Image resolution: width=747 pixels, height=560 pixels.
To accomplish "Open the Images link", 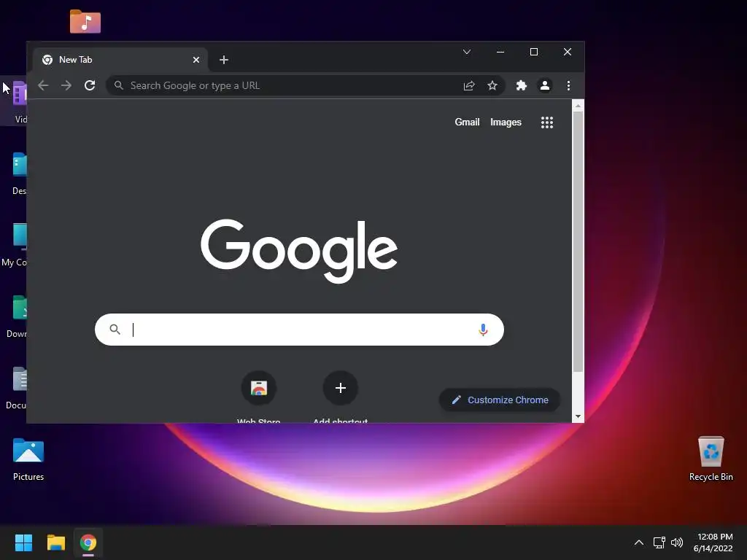I will pyautogui.click(x=506, y=122).
